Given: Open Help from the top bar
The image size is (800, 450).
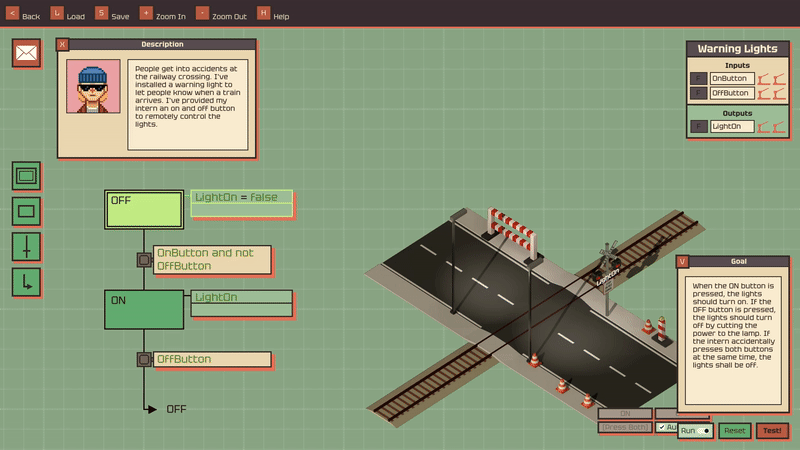Looking at the screenshot, I should [x=272, y=14].
